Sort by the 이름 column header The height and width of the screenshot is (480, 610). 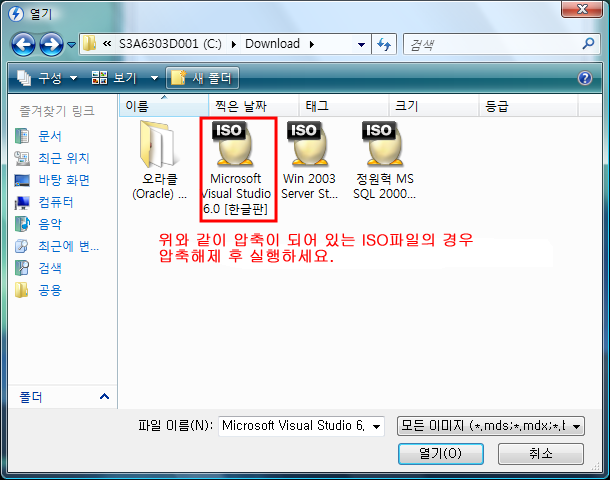163,106
